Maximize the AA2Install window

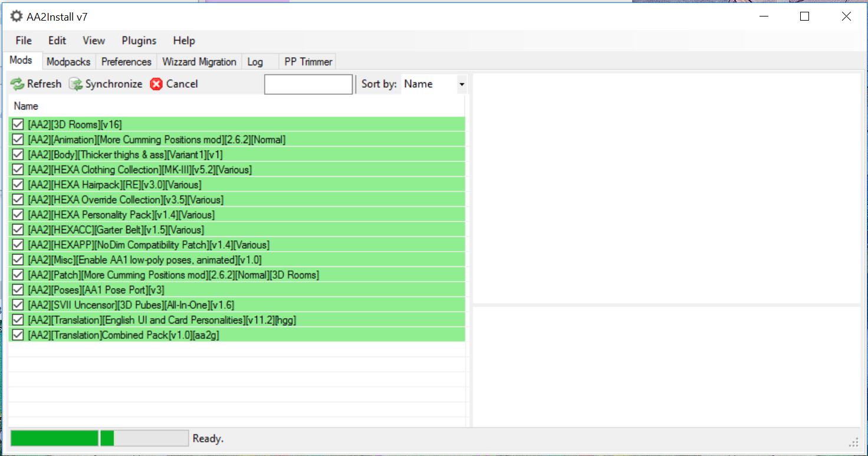(804, 16)
